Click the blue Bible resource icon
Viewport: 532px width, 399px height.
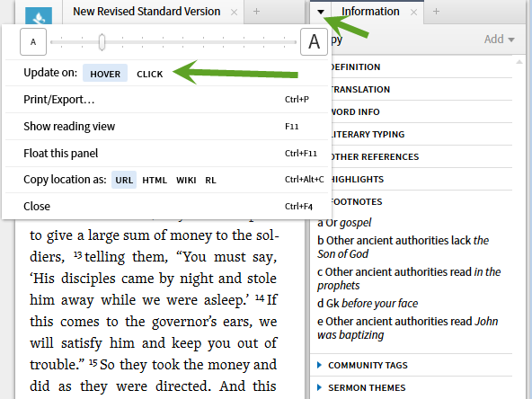(x=39, y=15)
